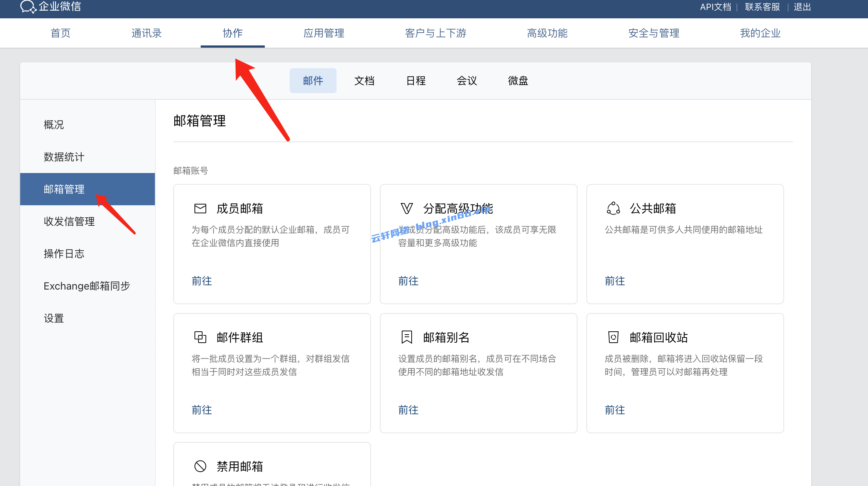Open 我的企业 tab
This screenshot has height=486, width=868.
760,33
